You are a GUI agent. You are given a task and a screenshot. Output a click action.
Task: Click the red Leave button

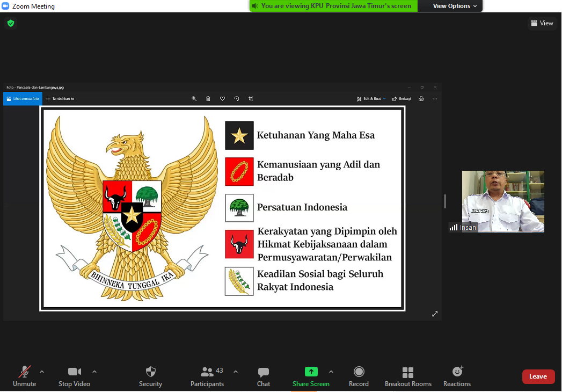click(x=538, y=376)
